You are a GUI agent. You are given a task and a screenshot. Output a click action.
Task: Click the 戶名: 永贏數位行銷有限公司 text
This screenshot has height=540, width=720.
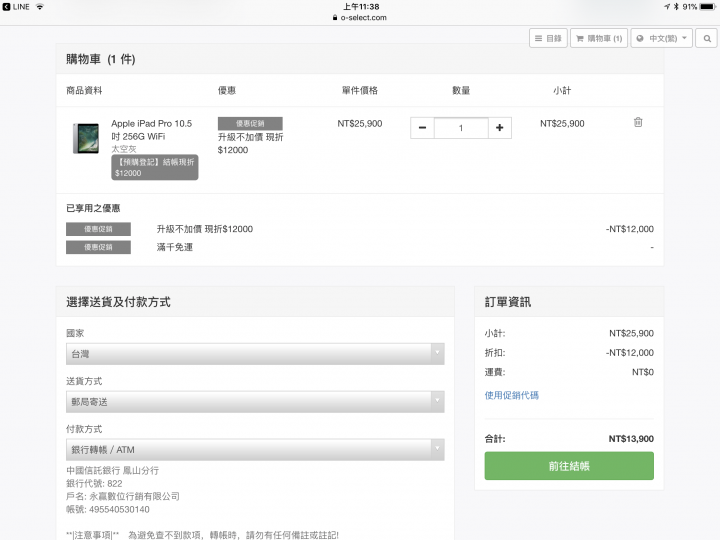pos(123,496)
